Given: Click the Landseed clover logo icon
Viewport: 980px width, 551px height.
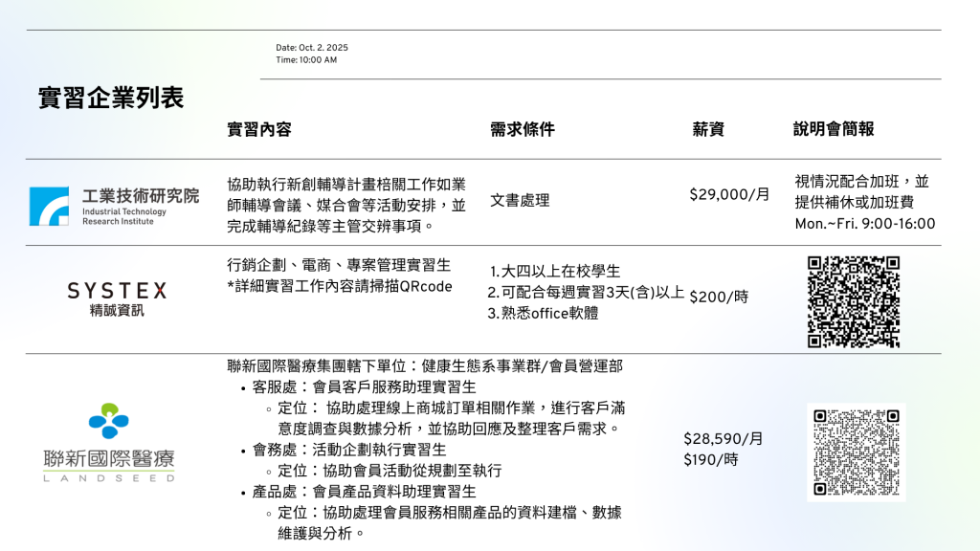Looking at the screenshot, I should pyautogui.click(x=108, y=421).
